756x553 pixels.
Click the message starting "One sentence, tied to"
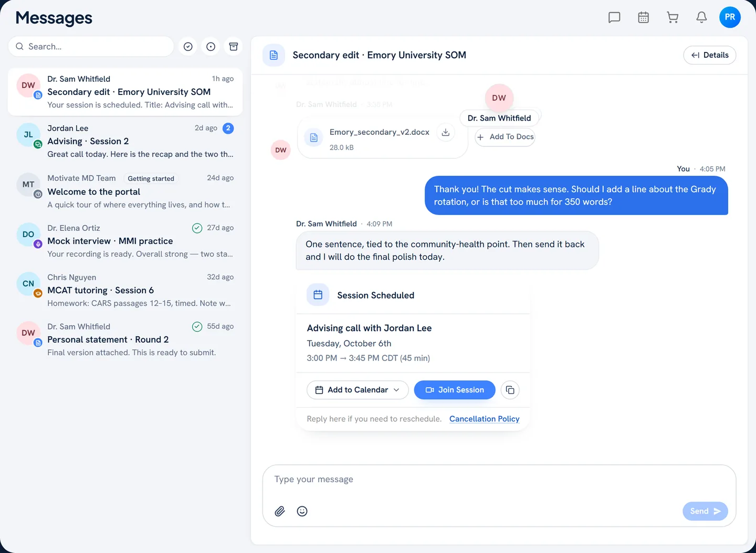click(x=447, y=251)
